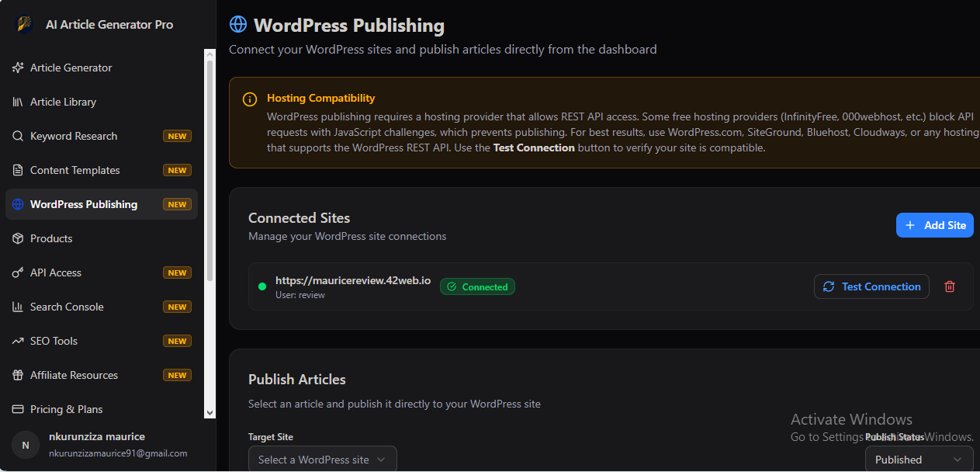The width and height of the screenshot is (980, 472).
Task: Click the green status dot of the site
Action: click(262, 286)
